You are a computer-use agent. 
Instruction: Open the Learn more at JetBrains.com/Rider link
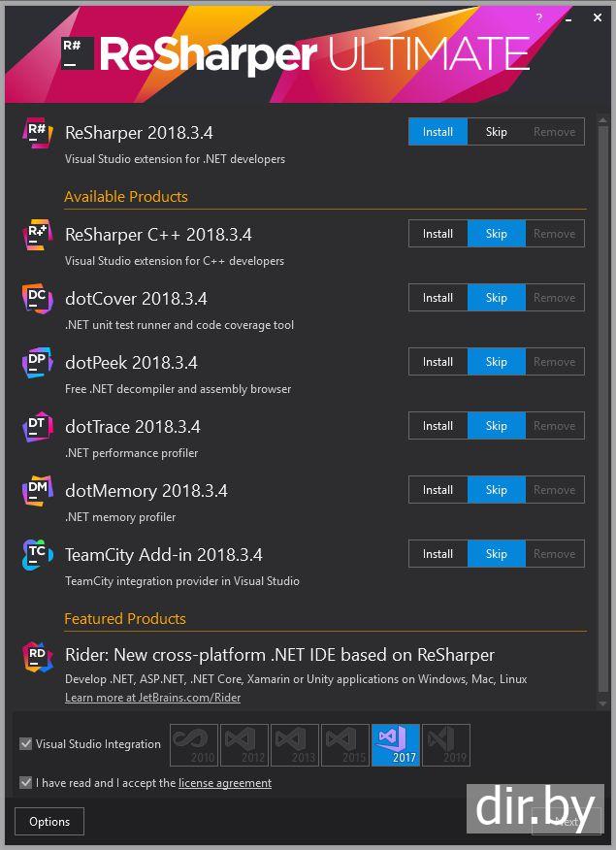coord(152,698)
